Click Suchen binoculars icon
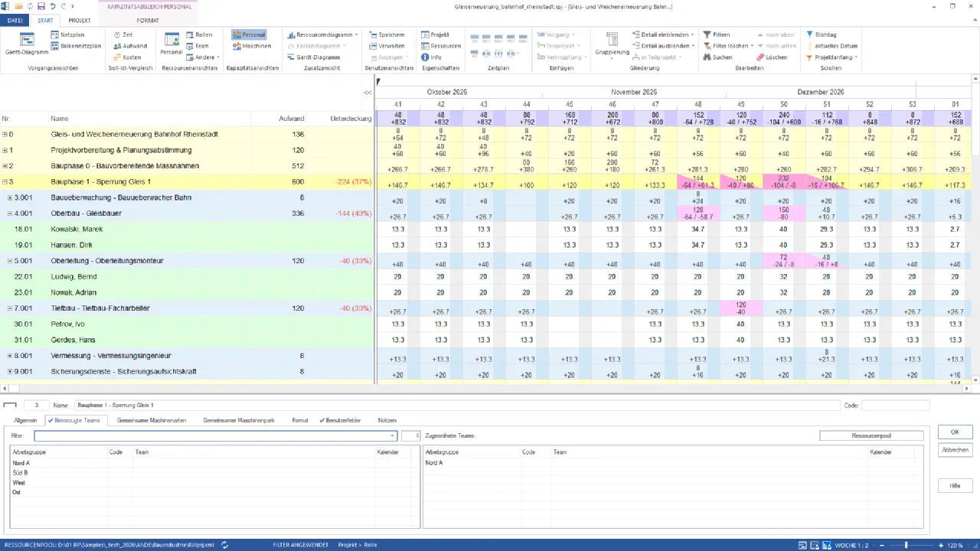The width and height of the screenshot is (980, 551). pos(706,57)
